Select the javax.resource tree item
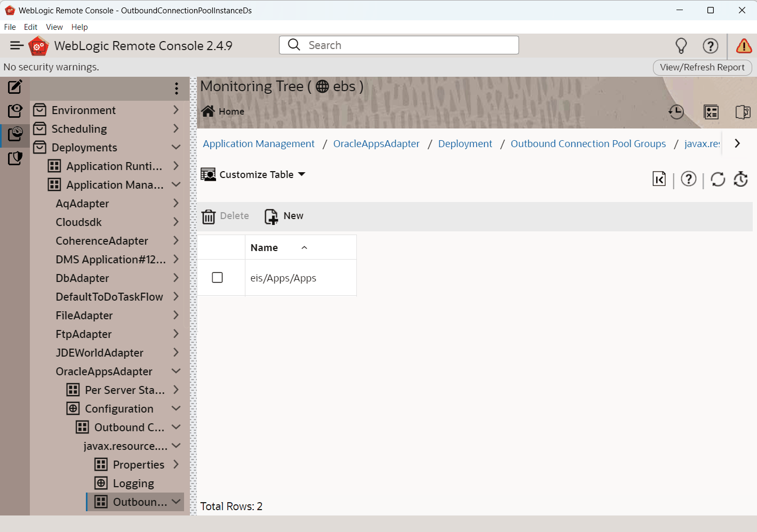Viewport: 757px width, 532px height. (125, 446)
